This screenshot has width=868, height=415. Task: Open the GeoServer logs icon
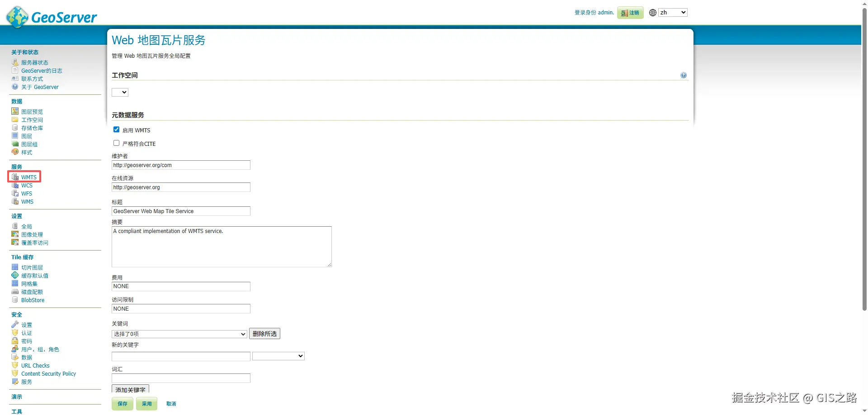click(15, 70)
